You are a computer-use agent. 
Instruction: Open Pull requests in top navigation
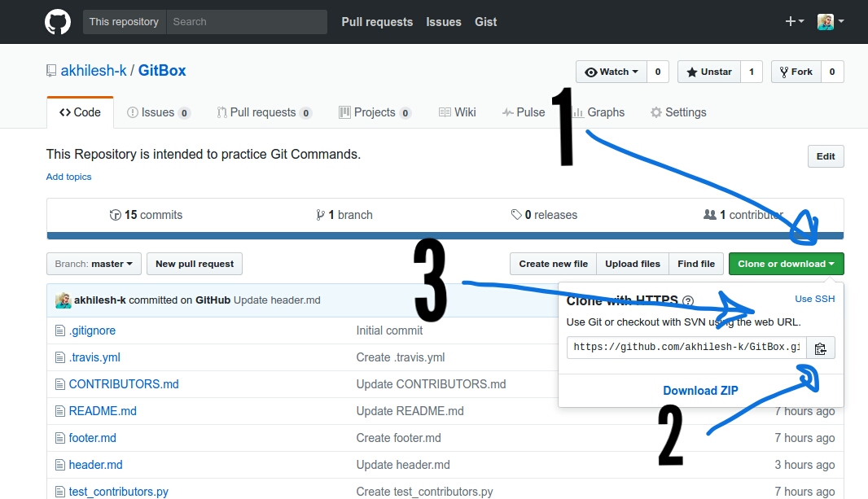point(377,22)
